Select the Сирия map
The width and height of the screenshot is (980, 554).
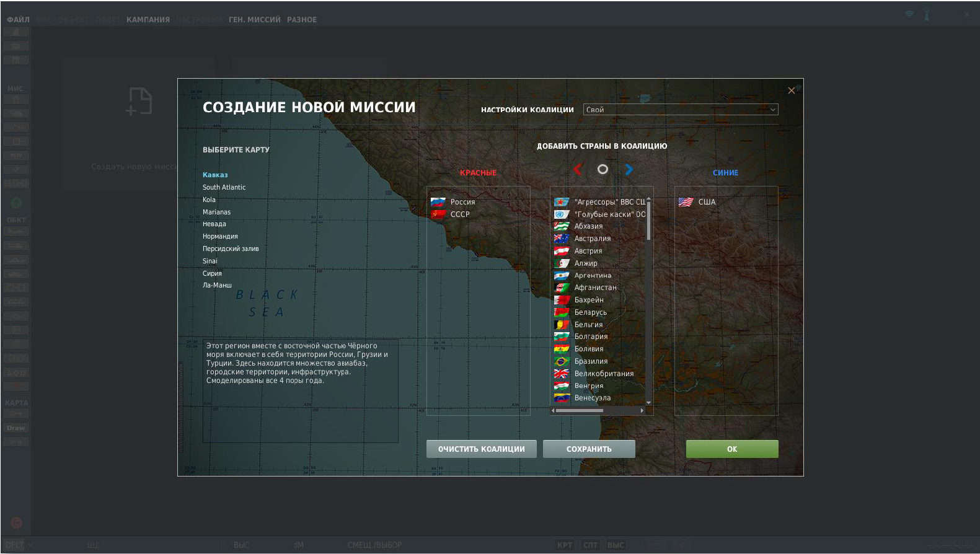point(212,273)
